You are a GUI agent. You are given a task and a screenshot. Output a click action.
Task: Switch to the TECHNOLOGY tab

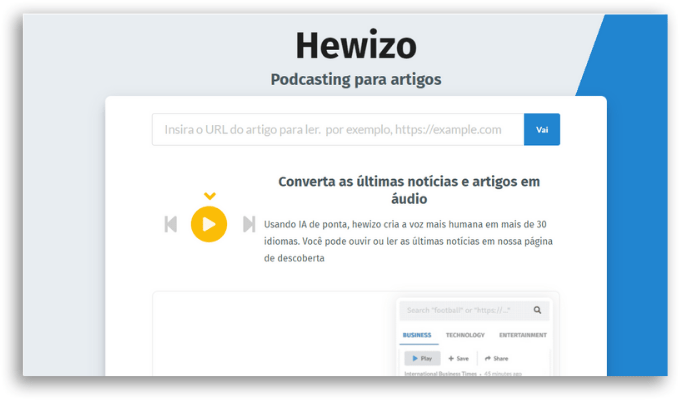tap(465, 335)
